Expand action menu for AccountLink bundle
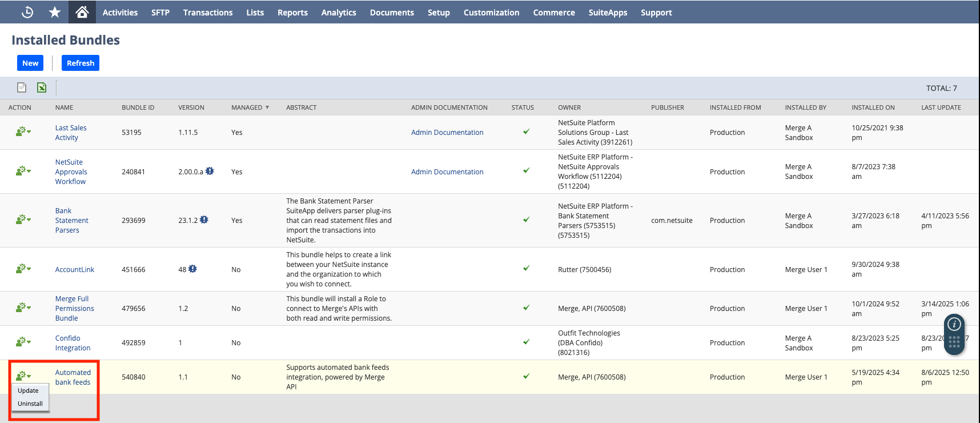This screenshot has width=980, height=423. 23,269
